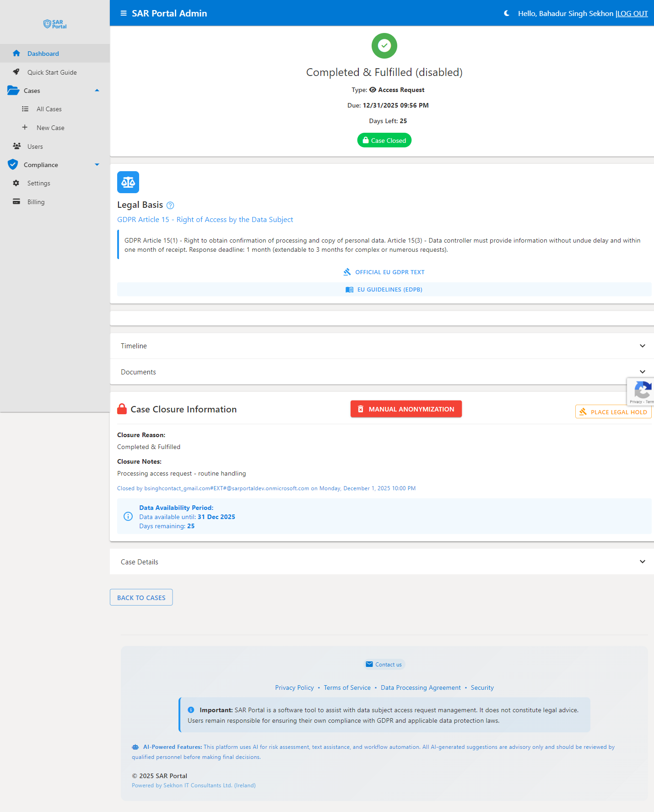Open the Billing menu item
654x812 pixels.
click(36, 202)
